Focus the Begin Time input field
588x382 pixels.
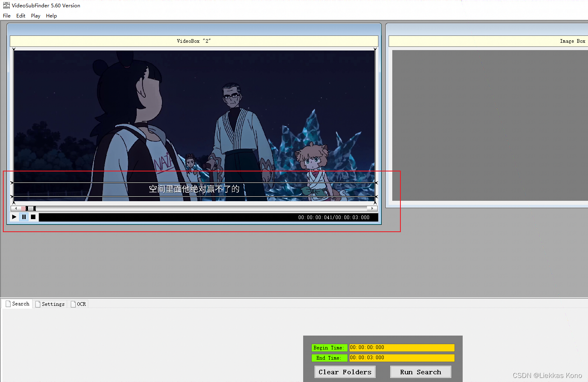click(x=402, y=347)
